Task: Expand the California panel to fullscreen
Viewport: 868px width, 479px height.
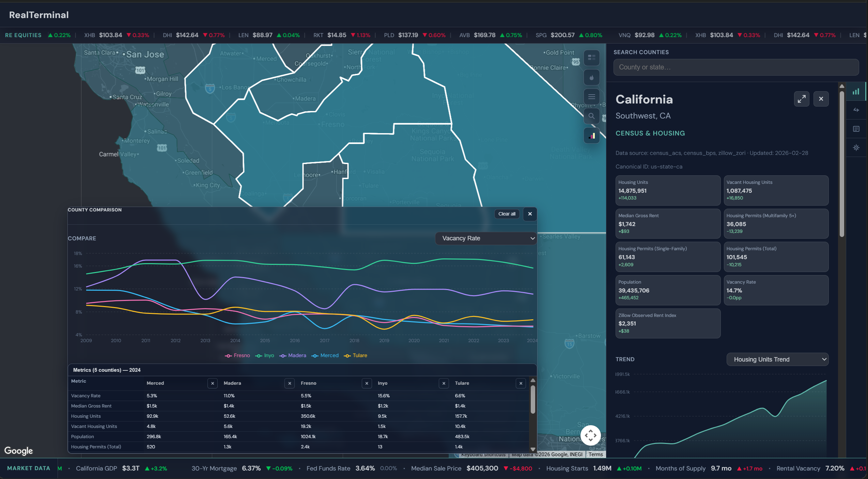Action: point(801,99)
